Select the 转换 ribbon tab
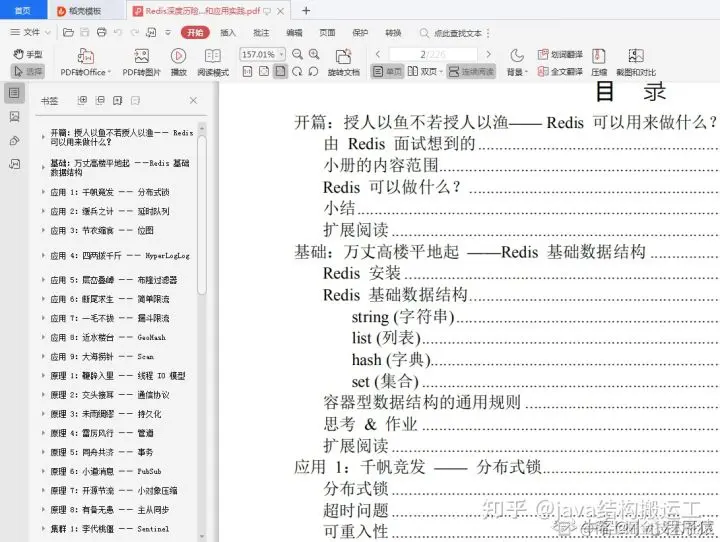 (393, 33)
